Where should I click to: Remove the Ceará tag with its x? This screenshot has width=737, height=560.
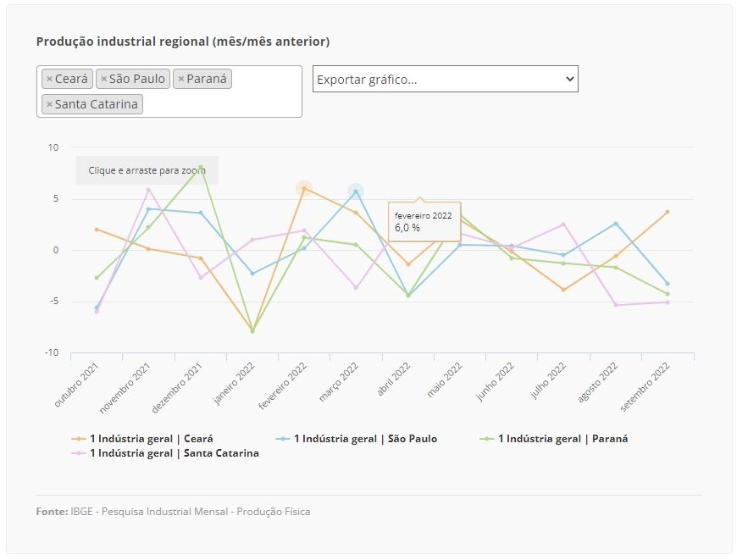tap(49, 79)
